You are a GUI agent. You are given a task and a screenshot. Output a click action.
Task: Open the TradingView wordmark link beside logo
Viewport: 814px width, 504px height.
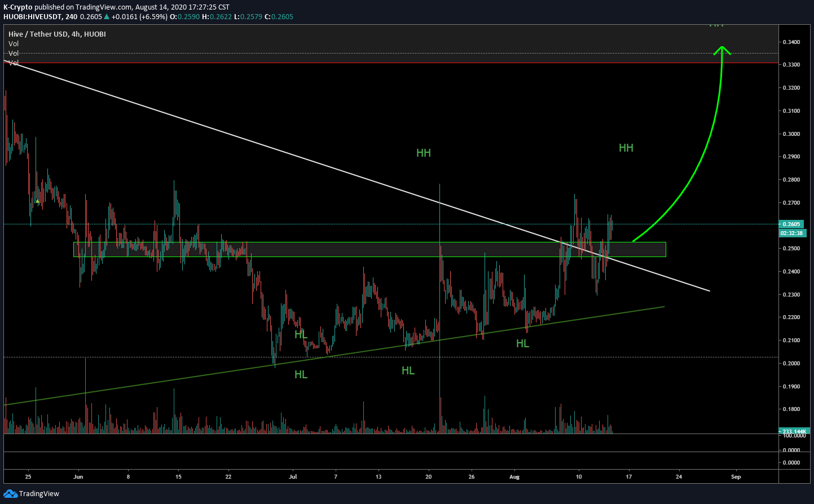(x=39, y=494)
